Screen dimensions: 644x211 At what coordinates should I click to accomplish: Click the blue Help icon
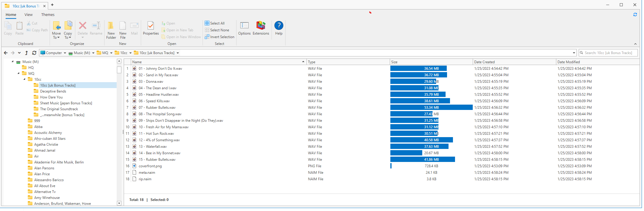click(x=279, y=26)
